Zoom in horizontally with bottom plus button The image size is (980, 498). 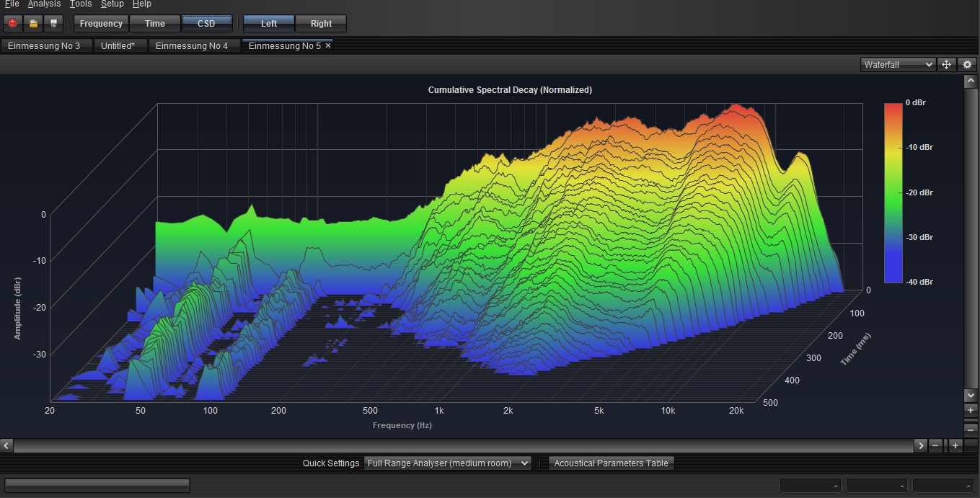click(x=955, y=445)
